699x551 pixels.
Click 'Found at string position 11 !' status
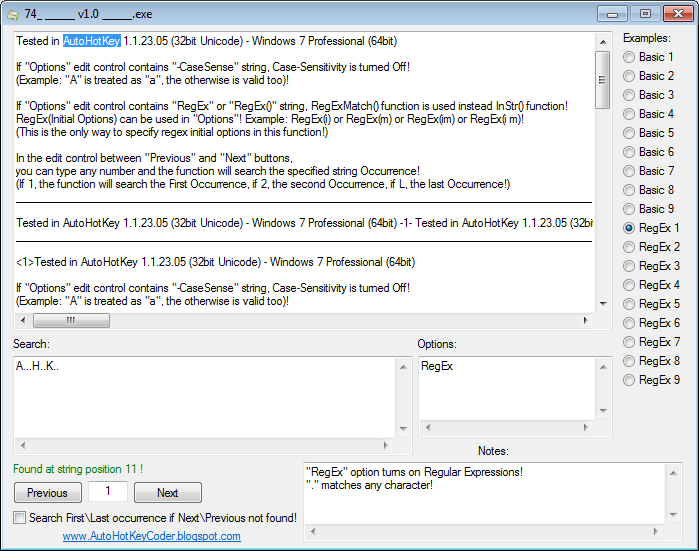(78, 469)
